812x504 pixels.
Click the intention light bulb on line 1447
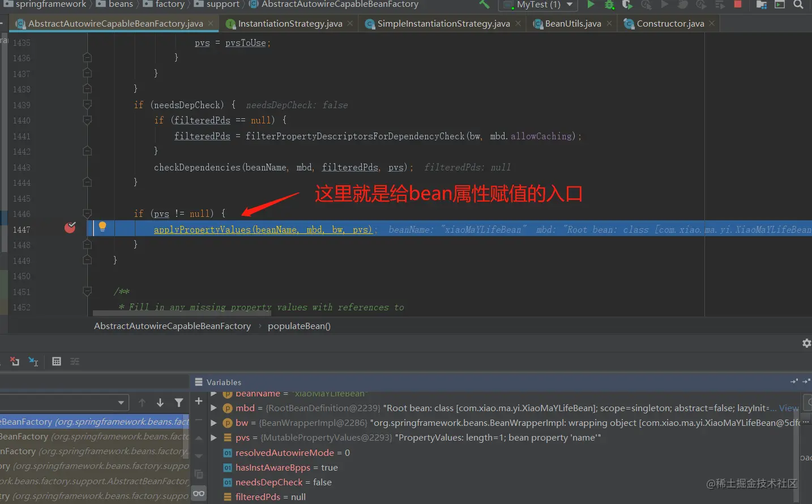(102, 227)
